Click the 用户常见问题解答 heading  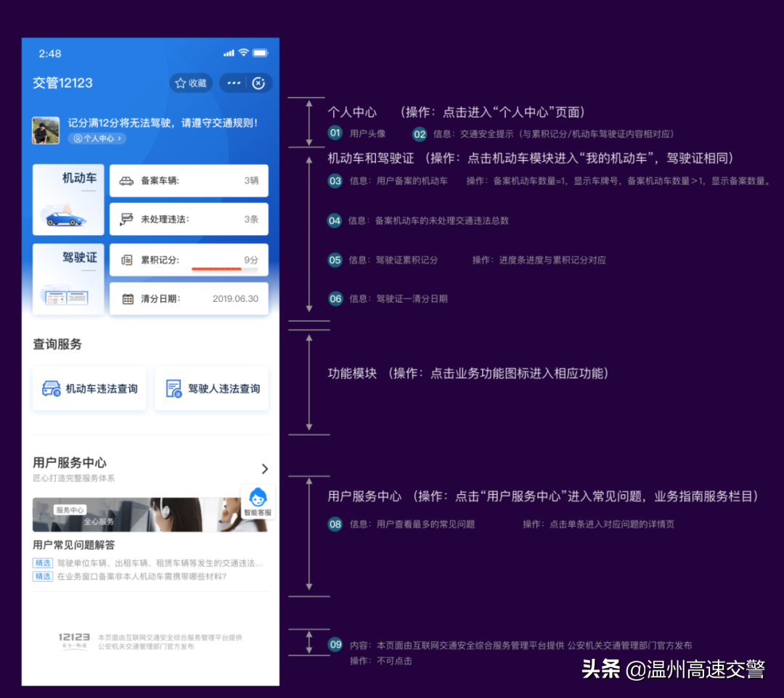tap(73, 545)
